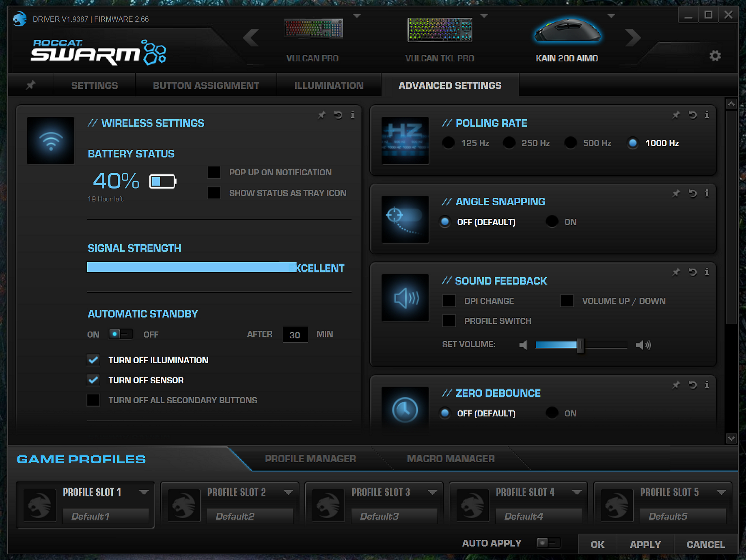Go to next device with right arrow
This screenshot has width=746, height=560.
pyautogui.click(x=633, y=38)
